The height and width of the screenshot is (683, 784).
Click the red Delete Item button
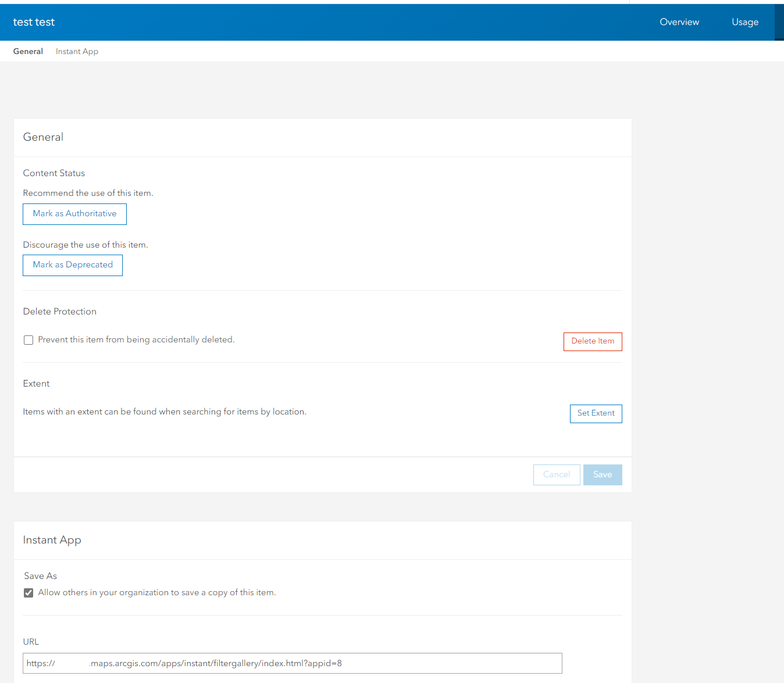(592, 341)
